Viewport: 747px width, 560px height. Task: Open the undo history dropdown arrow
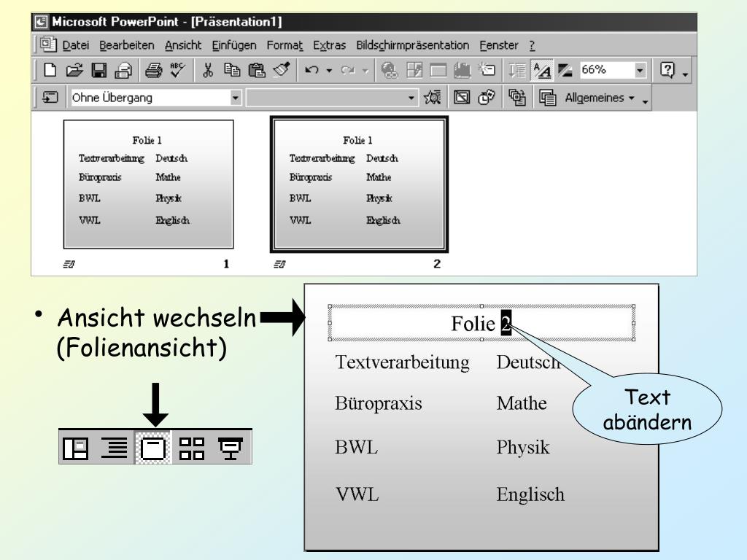(x=329, y=71)
